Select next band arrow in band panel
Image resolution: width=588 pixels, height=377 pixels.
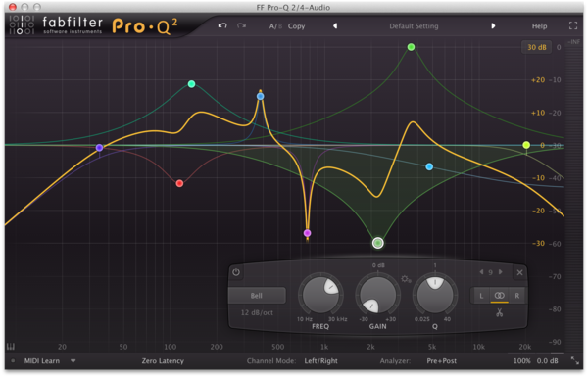500,272
